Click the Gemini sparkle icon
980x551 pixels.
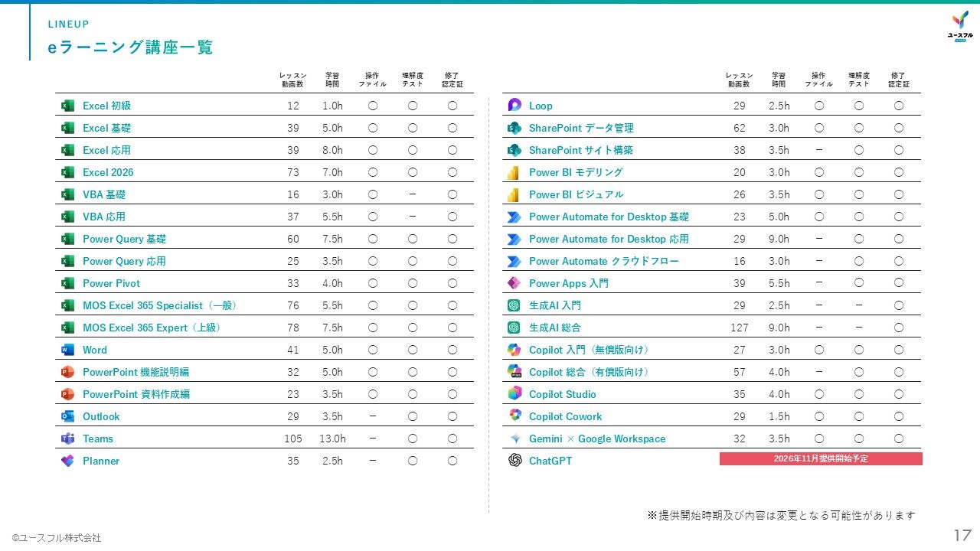click(x=514, y=439)
